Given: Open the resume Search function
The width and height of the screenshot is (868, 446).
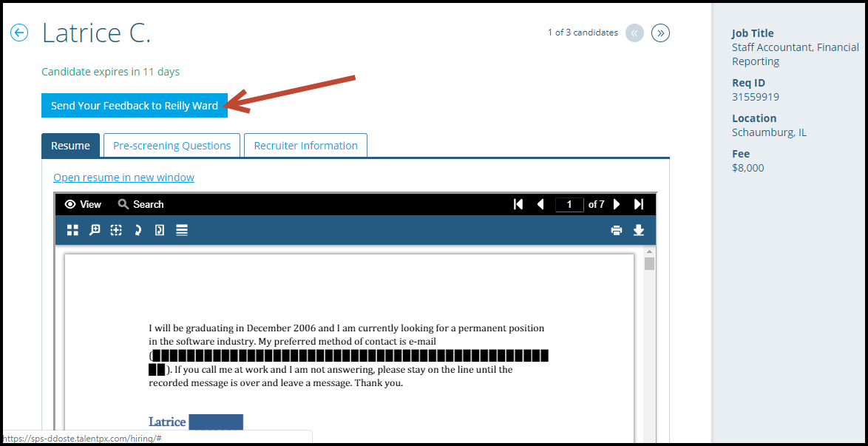Looking at the screenshot, I should 140,204.
